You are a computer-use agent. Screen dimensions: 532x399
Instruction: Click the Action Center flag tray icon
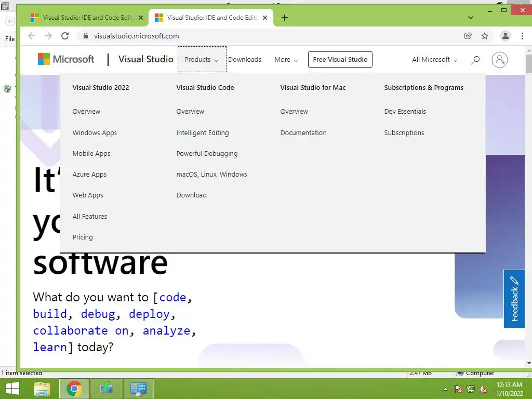tap(458, 389)
